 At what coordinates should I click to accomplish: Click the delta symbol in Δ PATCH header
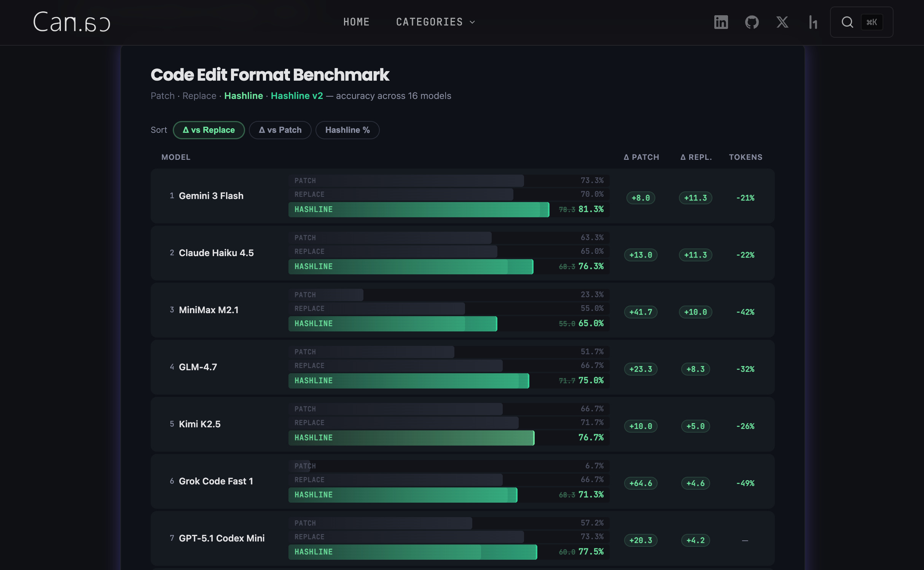(626, 157)
